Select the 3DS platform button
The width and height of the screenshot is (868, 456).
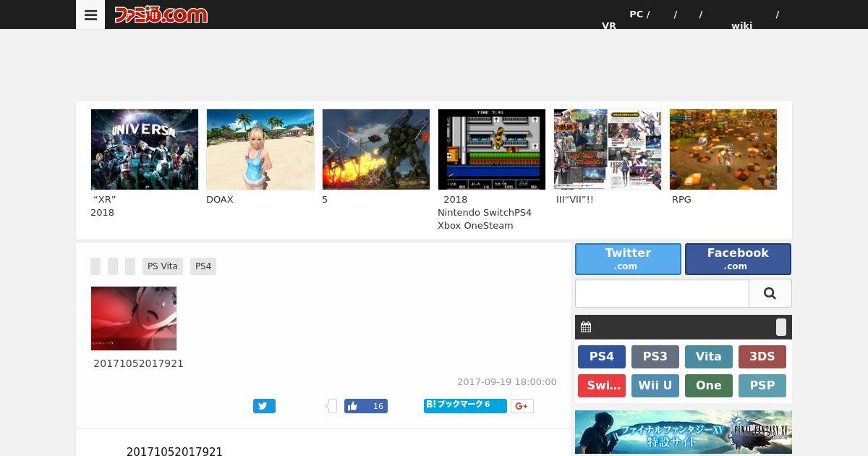(x=762, y=357)
